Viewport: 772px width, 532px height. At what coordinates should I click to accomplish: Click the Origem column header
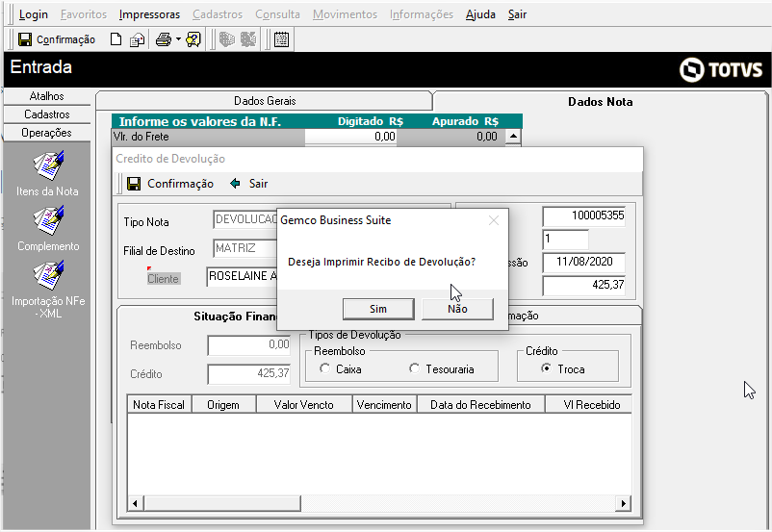[x=223, y=405]
